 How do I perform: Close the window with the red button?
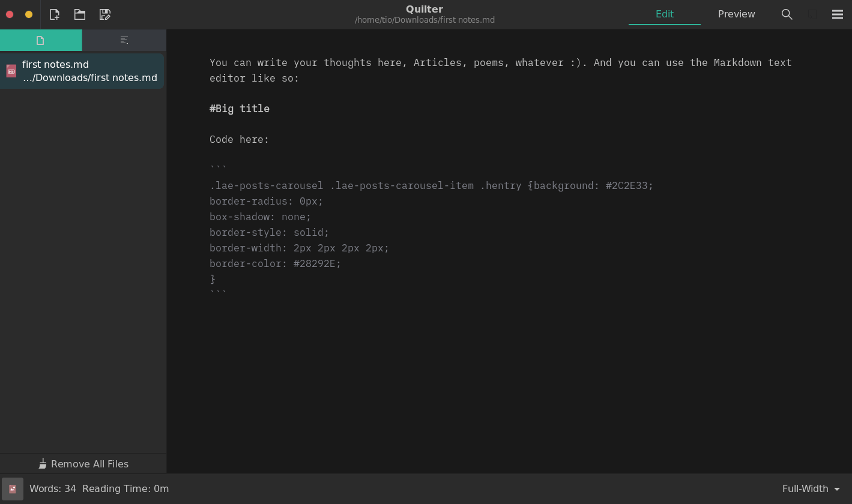click(10, 14)
